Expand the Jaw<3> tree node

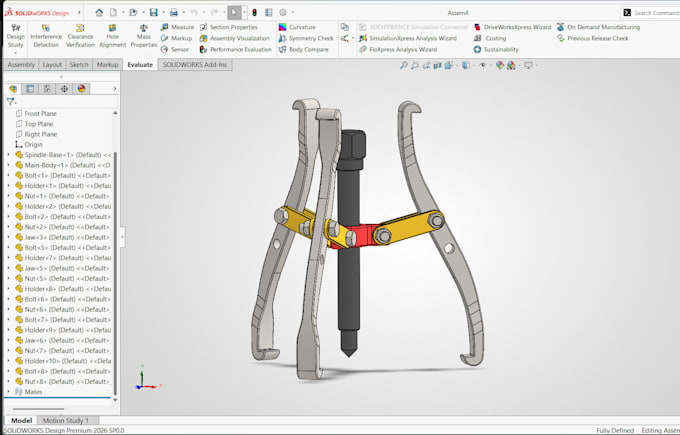(8, 237)
